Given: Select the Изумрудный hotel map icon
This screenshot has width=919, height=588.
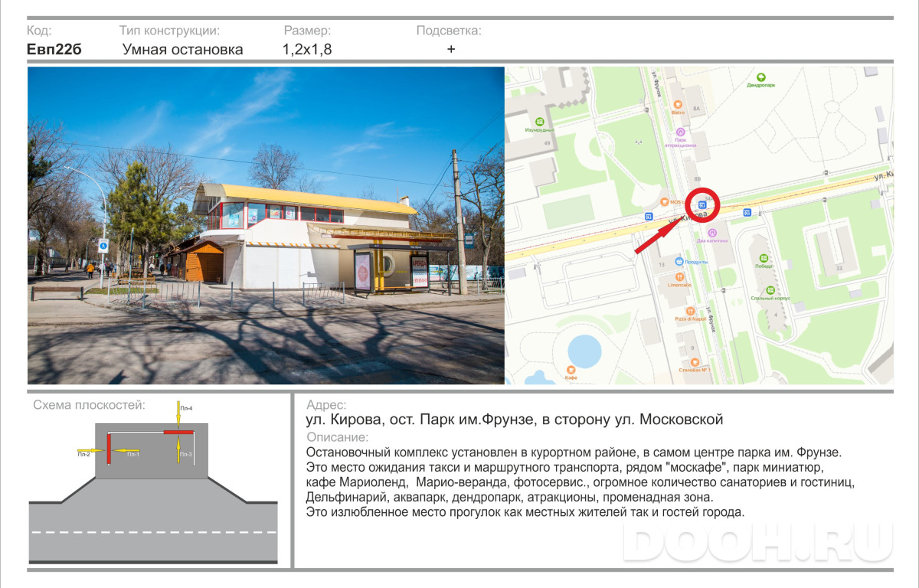Looking at the screenshot, I should pos(540,121).
